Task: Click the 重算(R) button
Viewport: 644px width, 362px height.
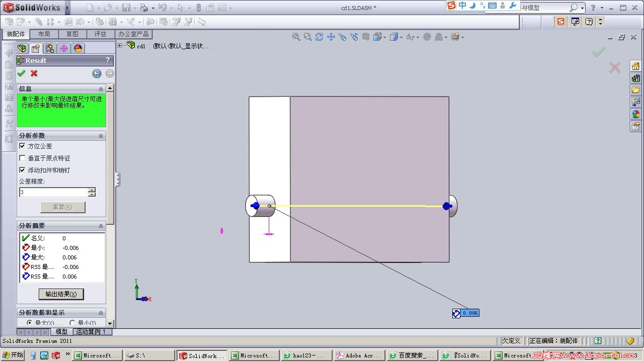Action: coord(62,207)
